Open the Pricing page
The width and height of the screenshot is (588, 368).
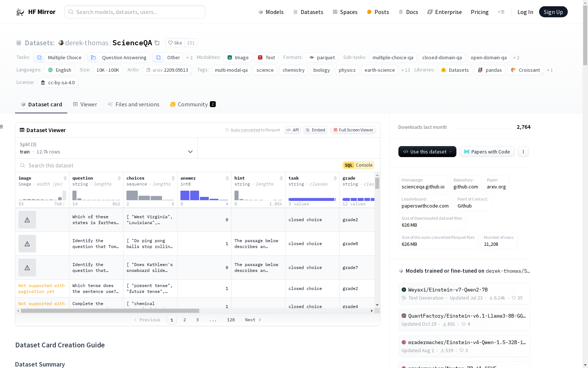pos(480,12)
